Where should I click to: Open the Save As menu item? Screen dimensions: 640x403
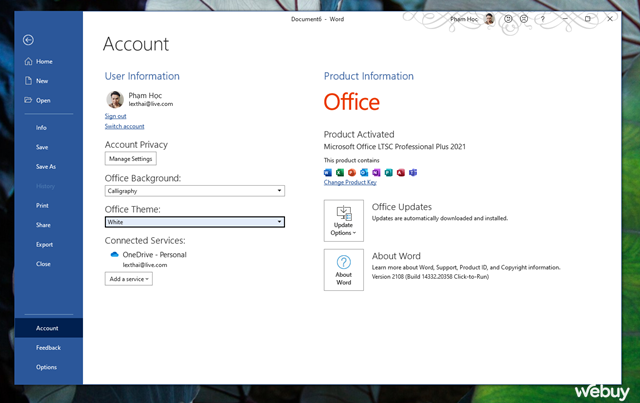[x=46, y=167]
